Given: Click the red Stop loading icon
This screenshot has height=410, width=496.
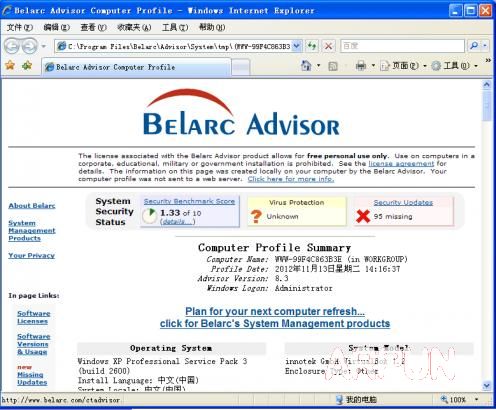Looking at the screenshot, I should [328, 46].
